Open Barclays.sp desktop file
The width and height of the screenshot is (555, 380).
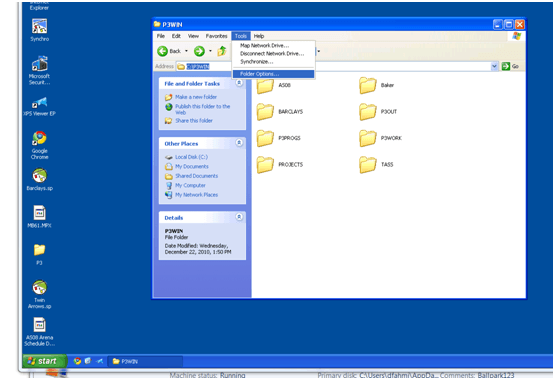(x=39, y=179)
